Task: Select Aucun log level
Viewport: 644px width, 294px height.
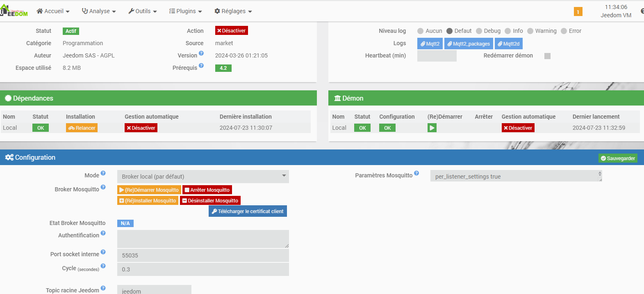Action: click(420, 31)
